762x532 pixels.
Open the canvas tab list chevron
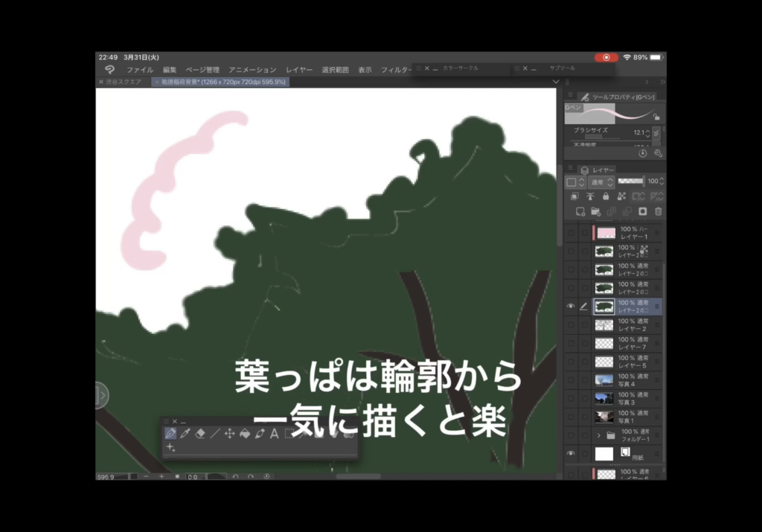coord(556,82)
